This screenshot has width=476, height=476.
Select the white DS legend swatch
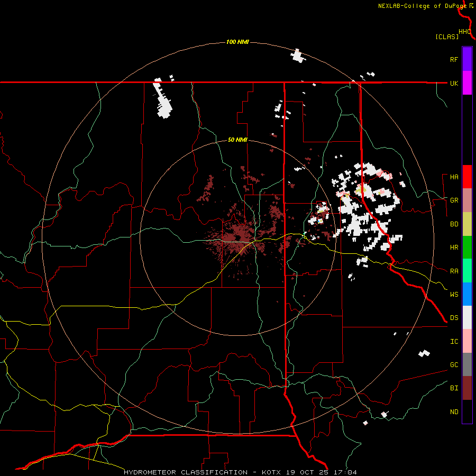click(x=467, y=317)
